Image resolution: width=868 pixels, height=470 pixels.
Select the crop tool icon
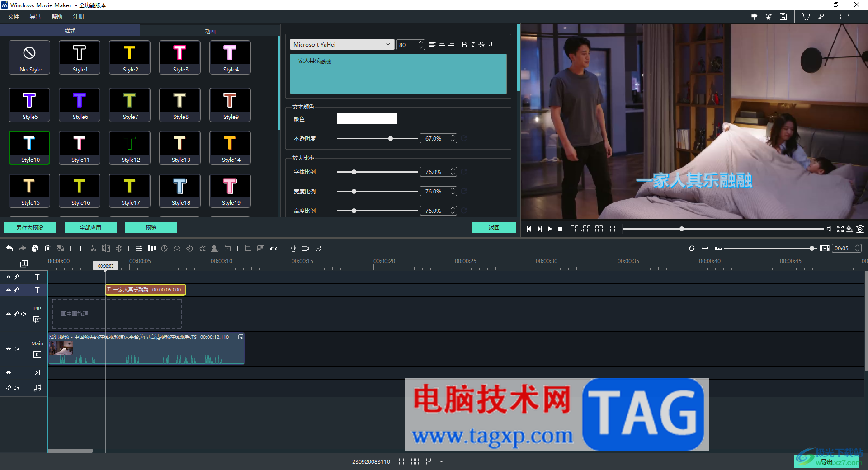(248, 248)
